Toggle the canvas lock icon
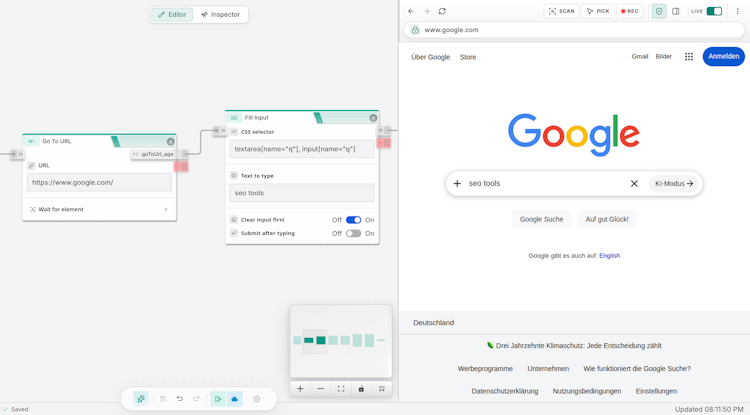 point(361,389)
